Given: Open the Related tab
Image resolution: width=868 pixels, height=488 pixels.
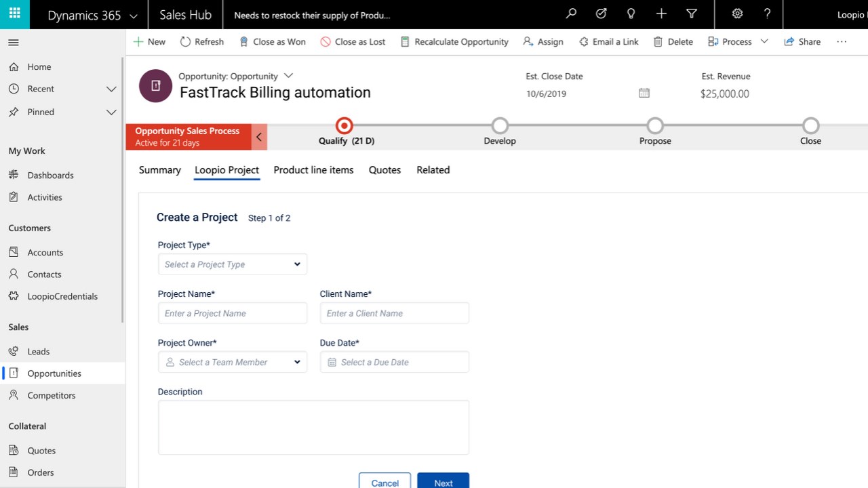Looking at the screenshot, I should click(433, 170).
